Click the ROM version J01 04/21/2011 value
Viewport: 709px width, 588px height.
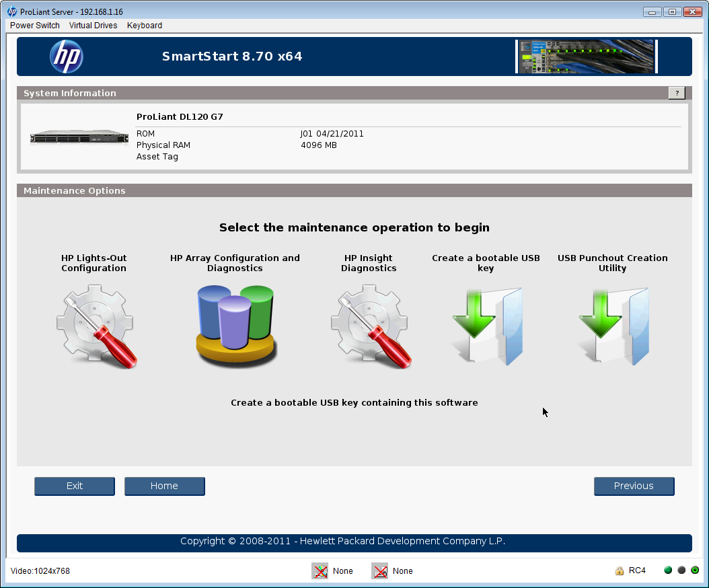[x=332, y=133]
